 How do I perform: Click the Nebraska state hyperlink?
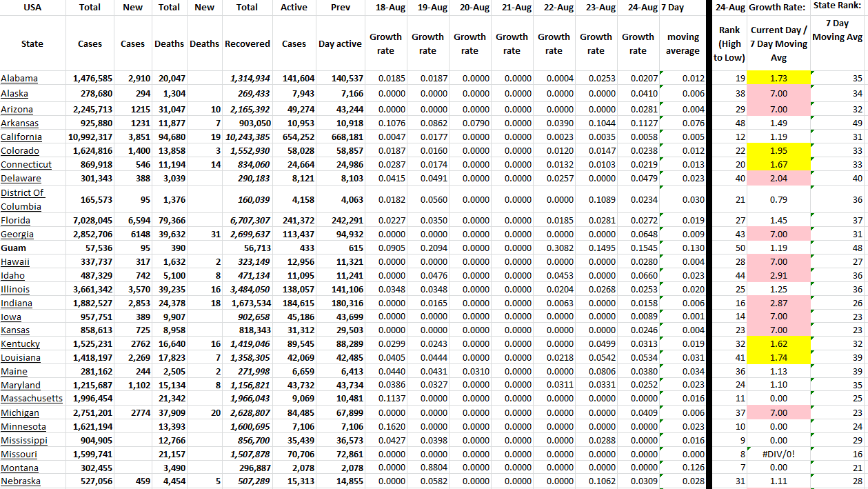21,481
